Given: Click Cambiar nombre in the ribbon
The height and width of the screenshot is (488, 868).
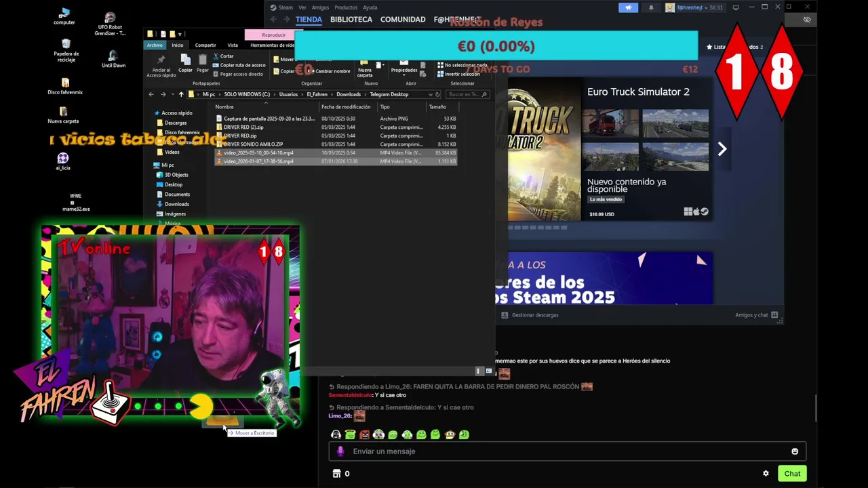Looking at the screenshot, I should click(x=329, y=71).
